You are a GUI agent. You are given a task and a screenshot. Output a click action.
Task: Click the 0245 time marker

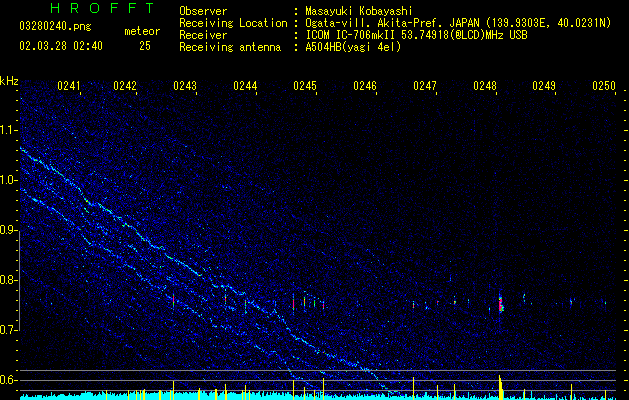(x=305, y=86)
